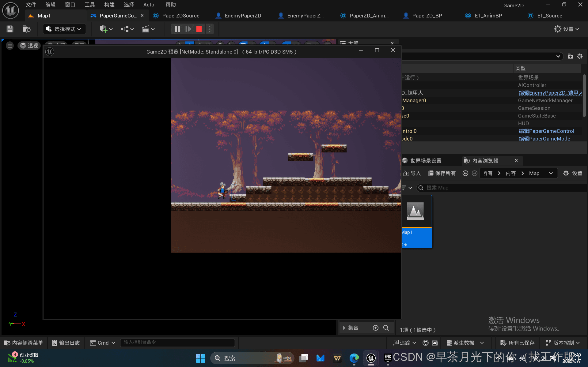Open outliner settings gear
The image size is (588, 367).
[580, 56]
